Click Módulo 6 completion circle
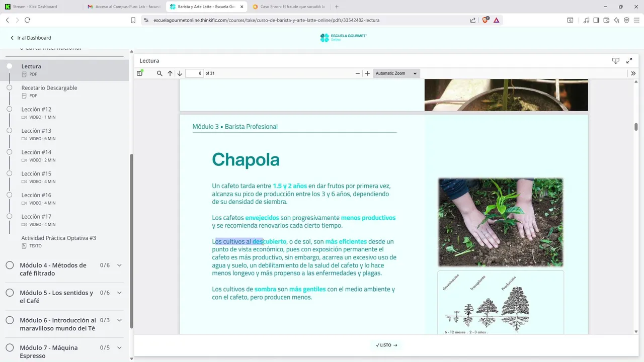The image size is (644, 362). (10, 320)
